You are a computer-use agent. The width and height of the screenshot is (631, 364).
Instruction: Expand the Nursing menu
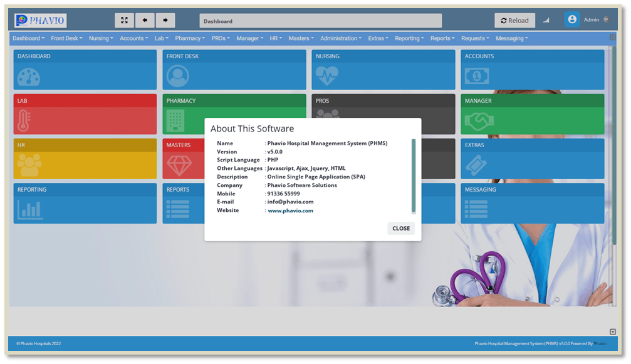click(101, 38)
